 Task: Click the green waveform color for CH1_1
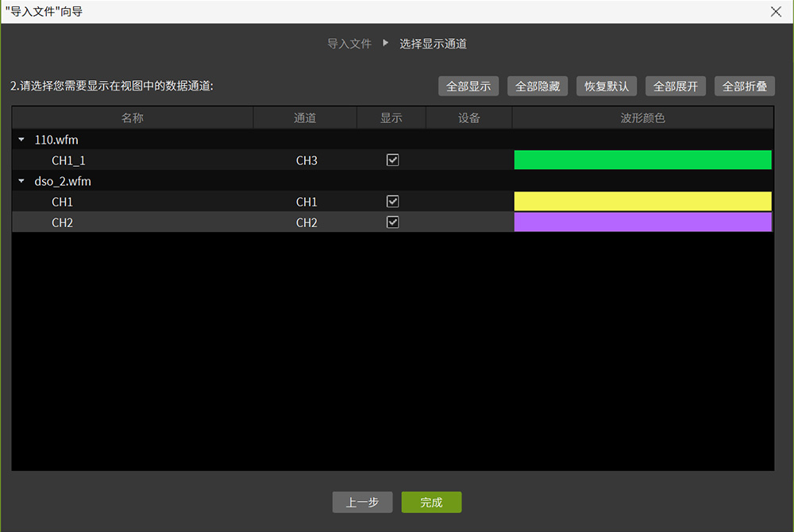click(x=642, y=160)
